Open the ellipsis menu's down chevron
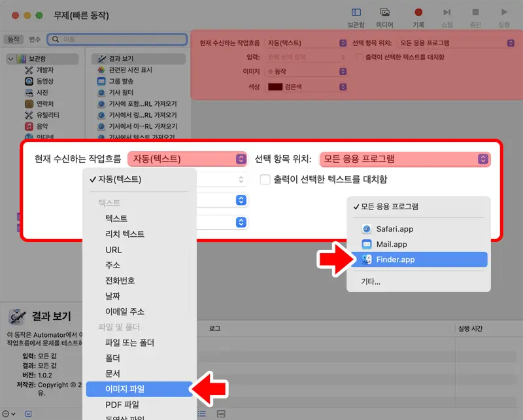The image size is (523, 420). (x=14, y=413)
